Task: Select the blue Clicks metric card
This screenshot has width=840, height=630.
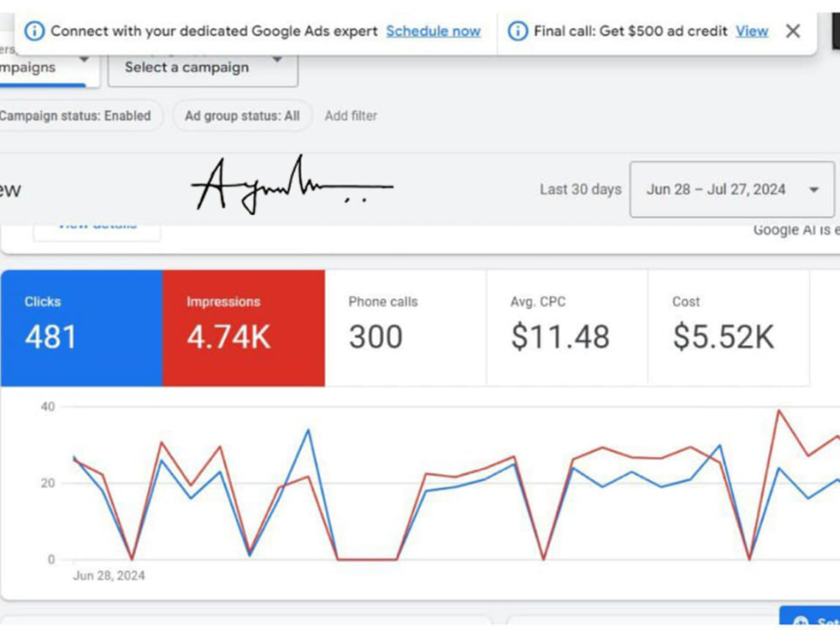Action: point(81,328)
